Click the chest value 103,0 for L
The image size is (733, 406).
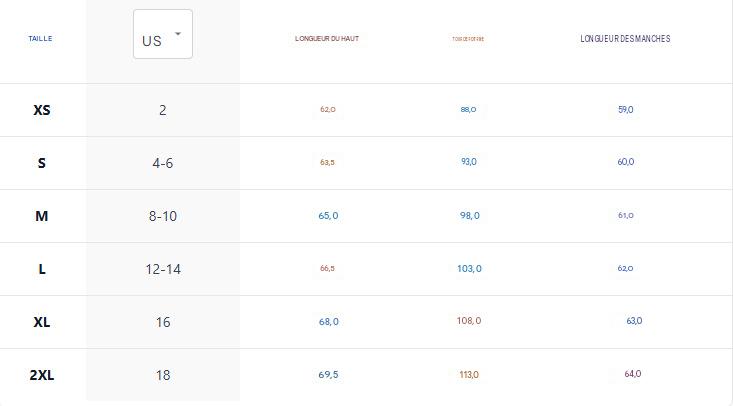point(469,268)
